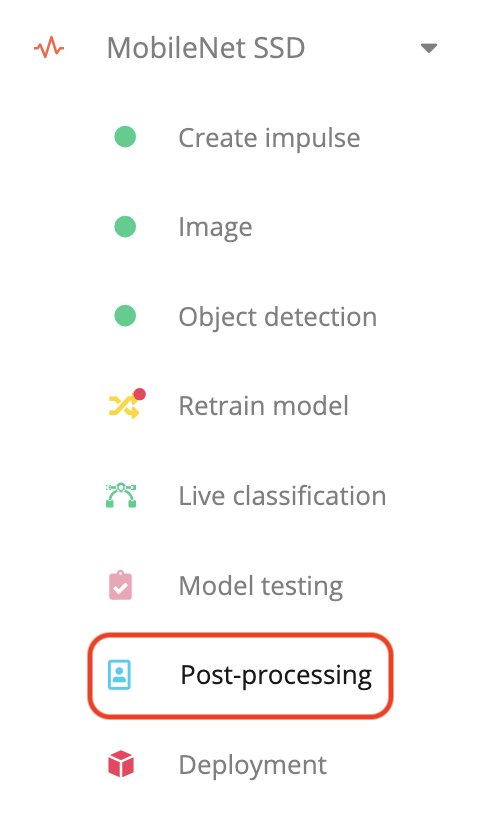Click the red notification badge on Retrain icon
The height and width of the screenshot is (814, 478).
pyautogui.click(x=140, y=395)
